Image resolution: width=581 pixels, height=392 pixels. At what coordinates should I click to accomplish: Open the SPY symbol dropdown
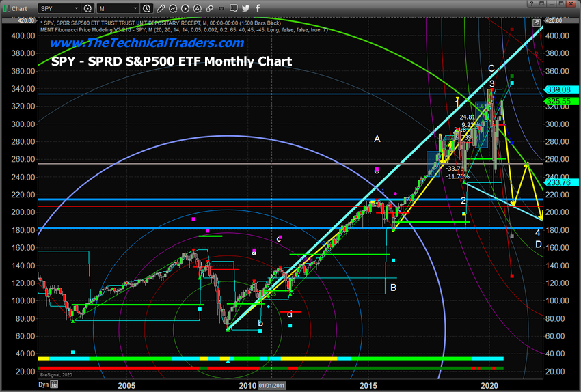tap(77, 8)
